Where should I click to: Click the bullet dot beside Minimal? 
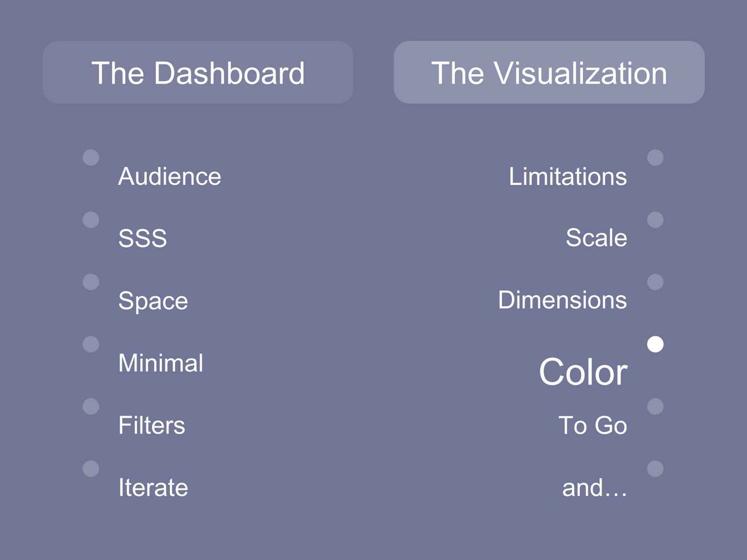coord(91,344)
